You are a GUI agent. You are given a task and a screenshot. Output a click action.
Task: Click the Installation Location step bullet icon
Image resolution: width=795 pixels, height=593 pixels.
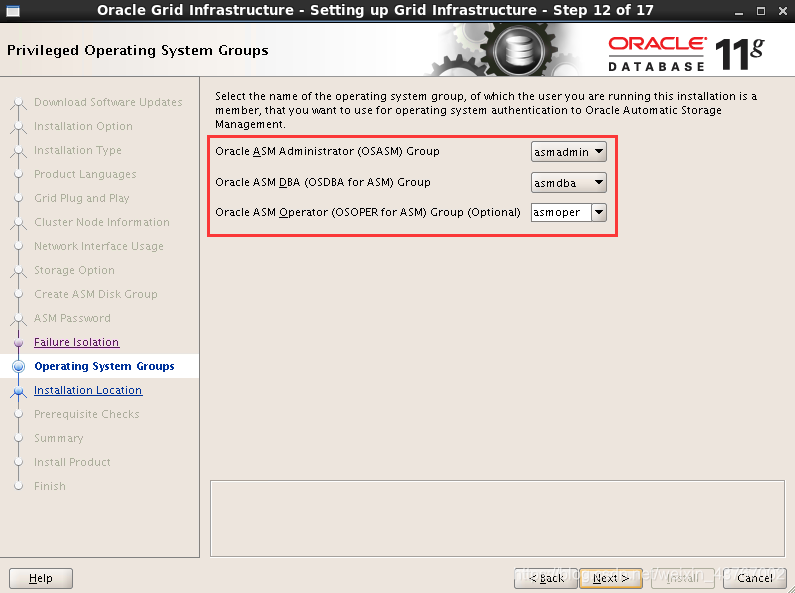(19, 391)
